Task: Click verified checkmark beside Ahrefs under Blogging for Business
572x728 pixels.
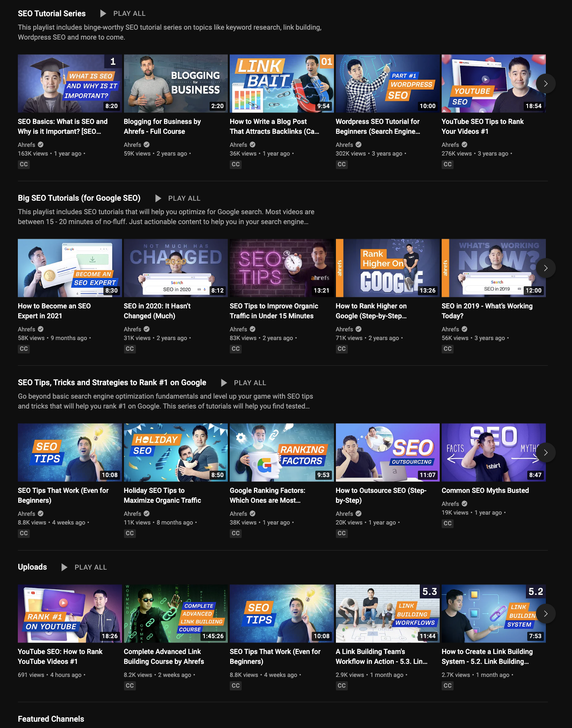Action: [x=147, y=144]
